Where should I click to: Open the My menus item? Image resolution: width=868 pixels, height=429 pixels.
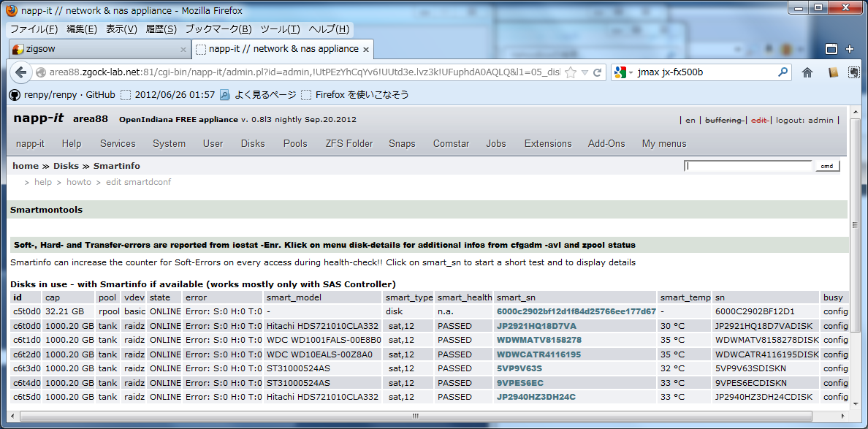pos(664,144)
